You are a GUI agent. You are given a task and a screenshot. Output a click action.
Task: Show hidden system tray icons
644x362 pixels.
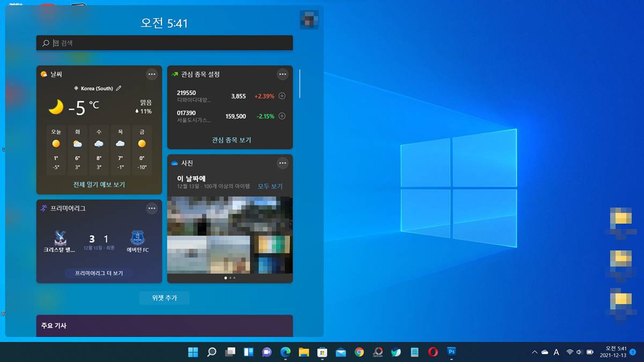coord(534,352)
